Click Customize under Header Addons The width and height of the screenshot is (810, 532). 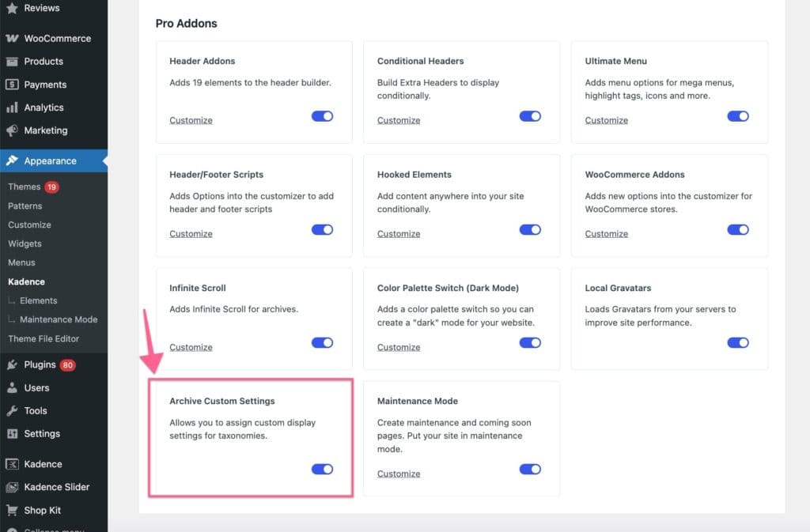190,120
